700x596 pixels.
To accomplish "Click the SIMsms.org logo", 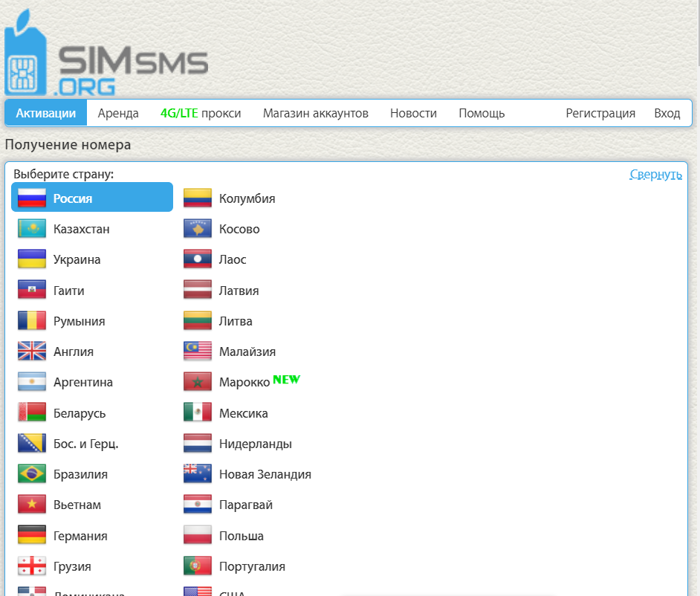I will 106,53.
